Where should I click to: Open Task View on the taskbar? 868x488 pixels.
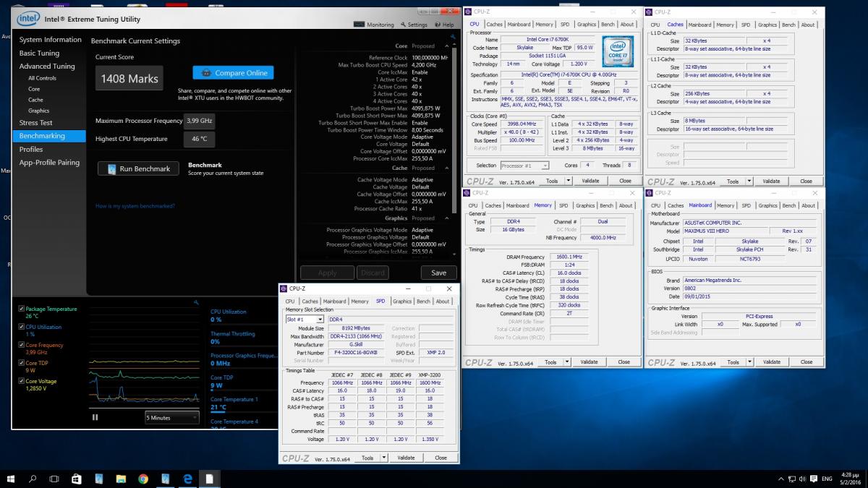click(54, 479)
